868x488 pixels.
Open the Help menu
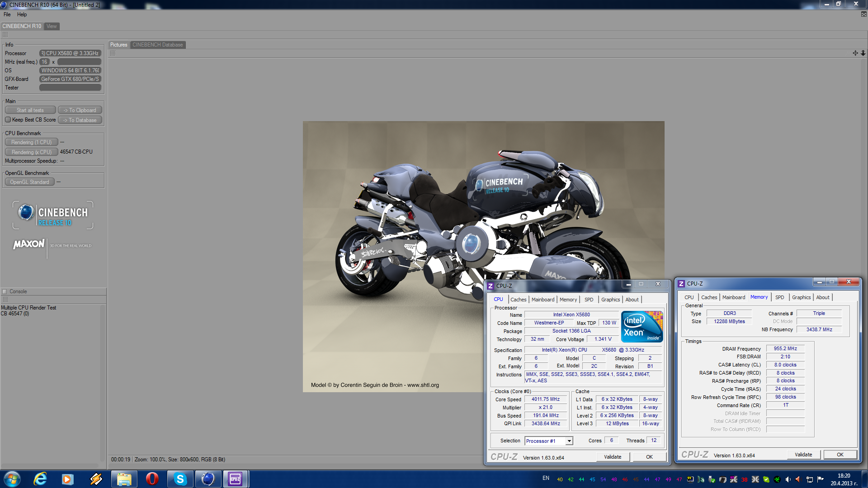tap(22, 14)
